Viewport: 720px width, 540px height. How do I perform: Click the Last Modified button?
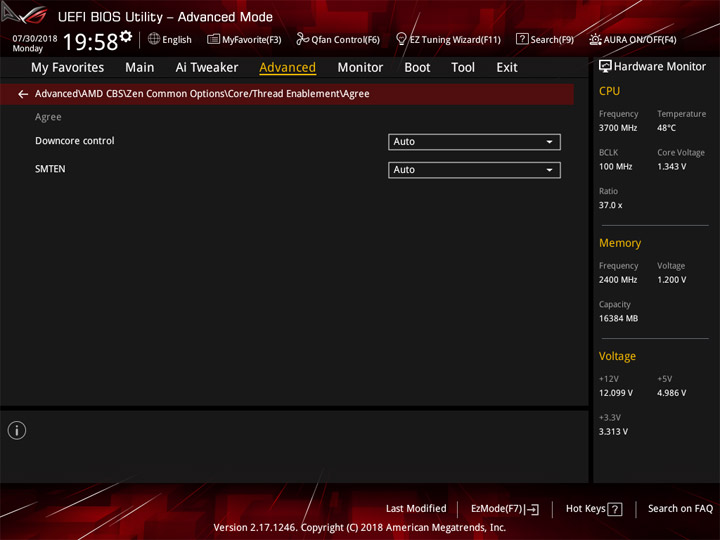(x=416, y=508)
